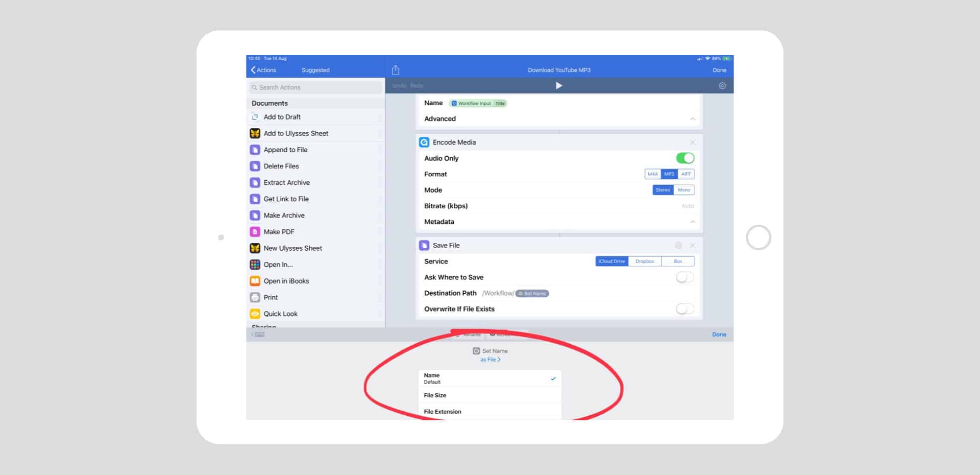Select the Name property option
This screenshot has width=980, height=475.
490,379
